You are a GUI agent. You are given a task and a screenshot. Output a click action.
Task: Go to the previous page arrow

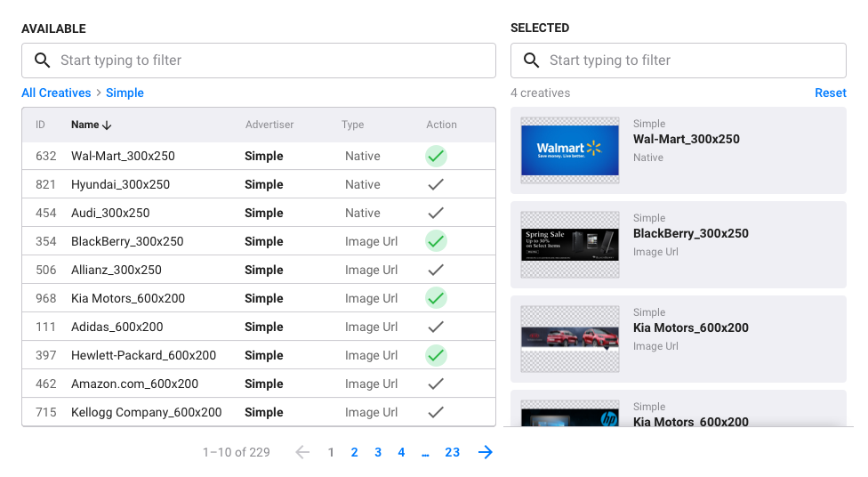302,452
